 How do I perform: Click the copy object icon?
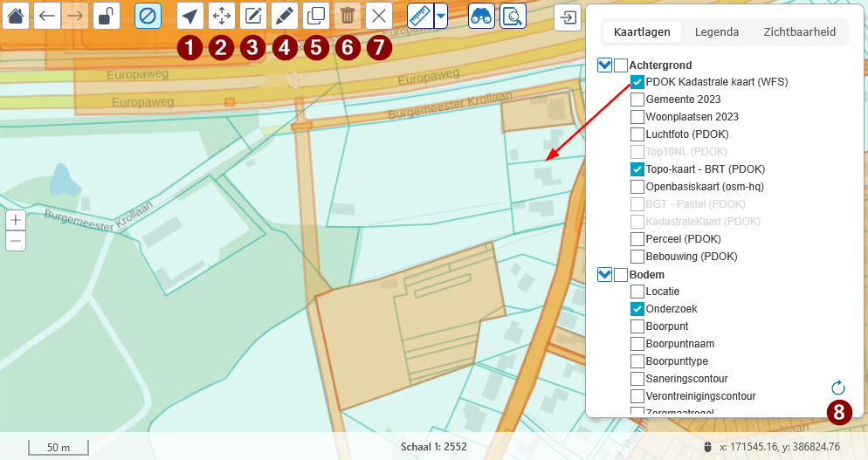click(x=315, y=16)
